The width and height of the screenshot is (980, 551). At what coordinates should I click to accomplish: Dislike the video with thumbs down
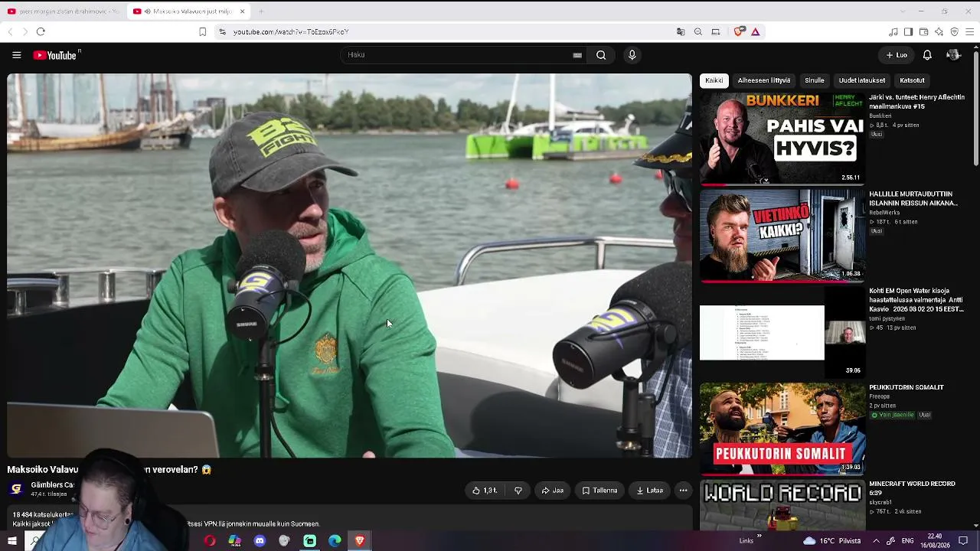point(518,491)
